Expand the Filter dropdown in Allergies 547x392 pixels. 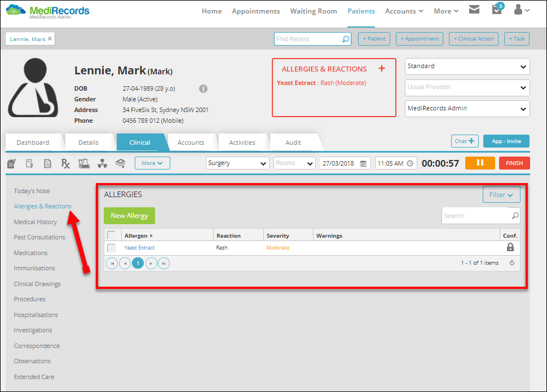[501, 194]
